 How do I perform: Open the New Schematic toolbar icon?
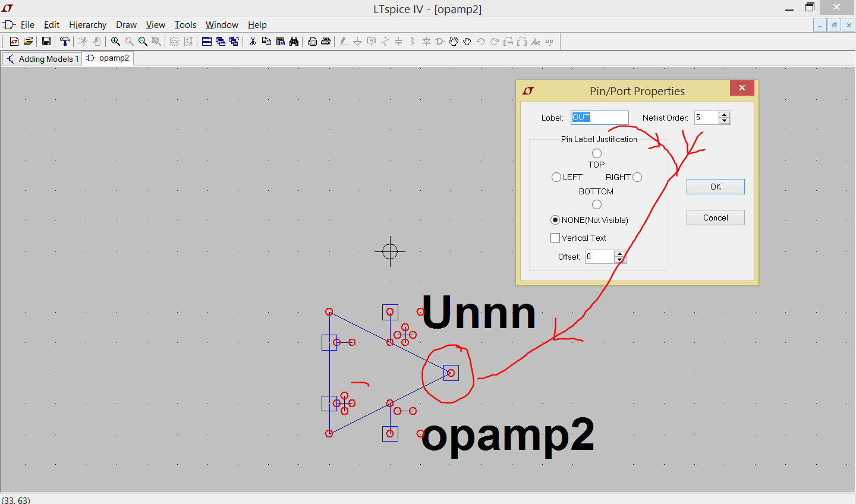tap(14, 41)
